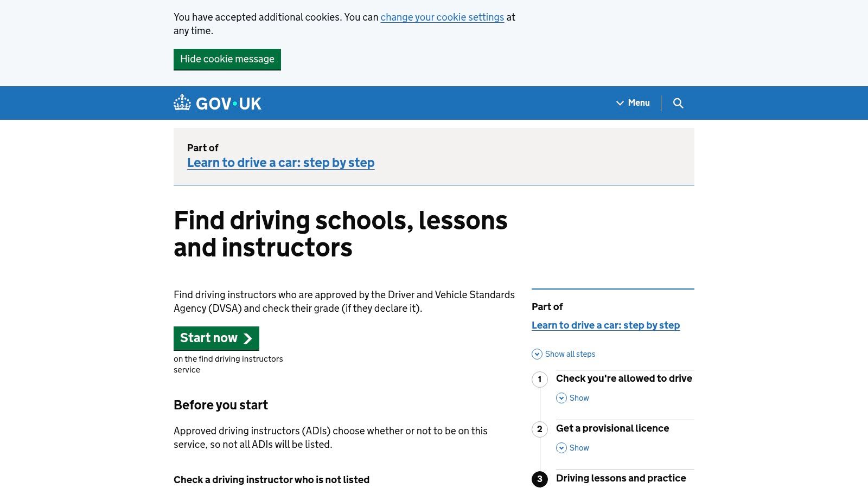
Task: Click the chevron beside the Menu label
Action: click(620, 103)
